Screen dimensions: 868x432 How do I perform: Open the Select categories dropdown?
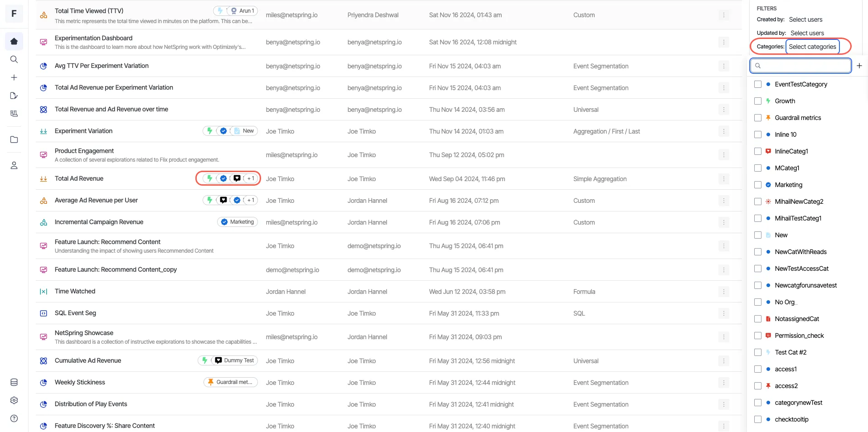[x=812, y=47]
